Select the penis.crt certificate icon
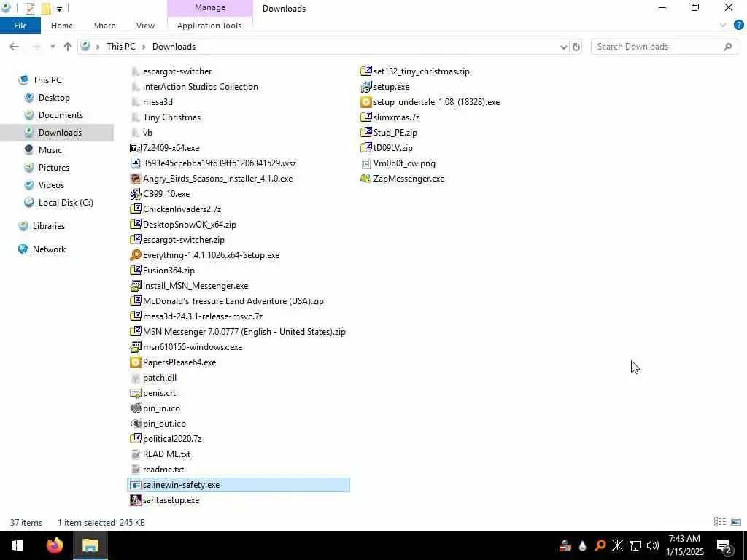The height and width of the screenshot is (560, 747). (x=135, y=393)
